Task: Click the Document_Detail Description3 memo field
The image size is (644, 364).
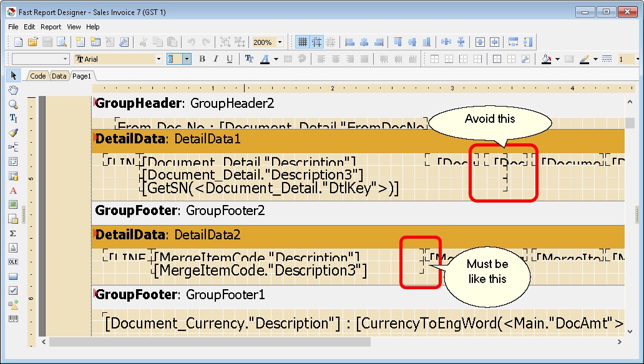Action: tap(252, 175)
